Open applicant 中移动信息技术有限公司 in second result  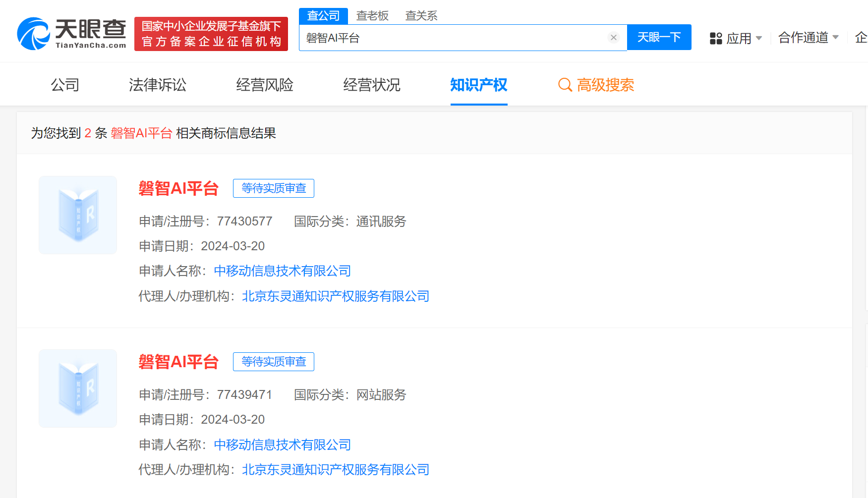[x=282, y=444]
